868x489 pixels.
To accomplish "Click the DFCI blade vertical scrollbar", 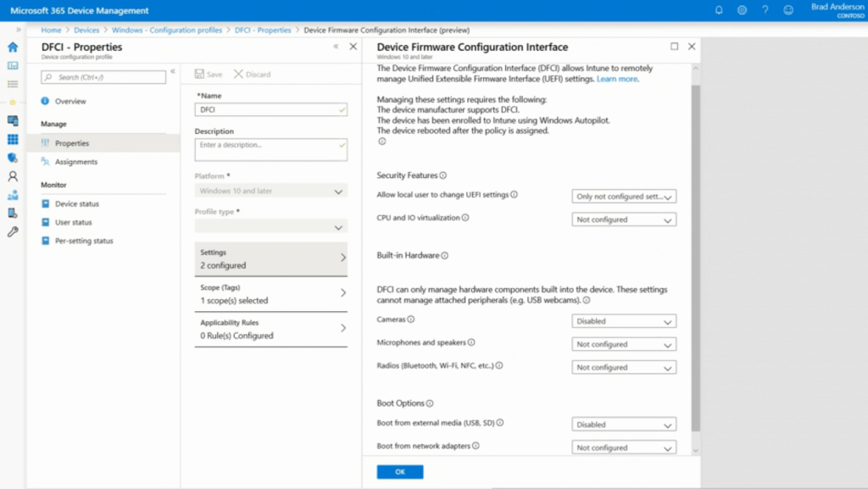I will (696, 258).
